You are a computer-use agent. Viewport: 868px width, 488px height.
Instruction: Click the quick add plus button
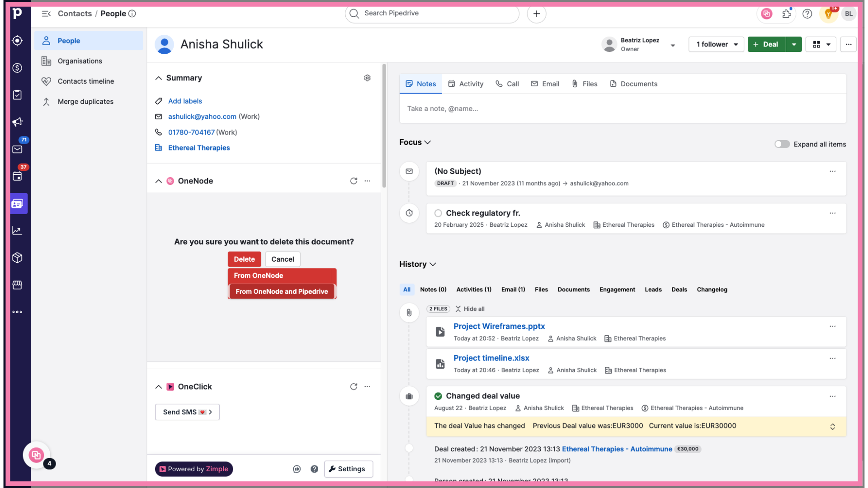(537, 14)
